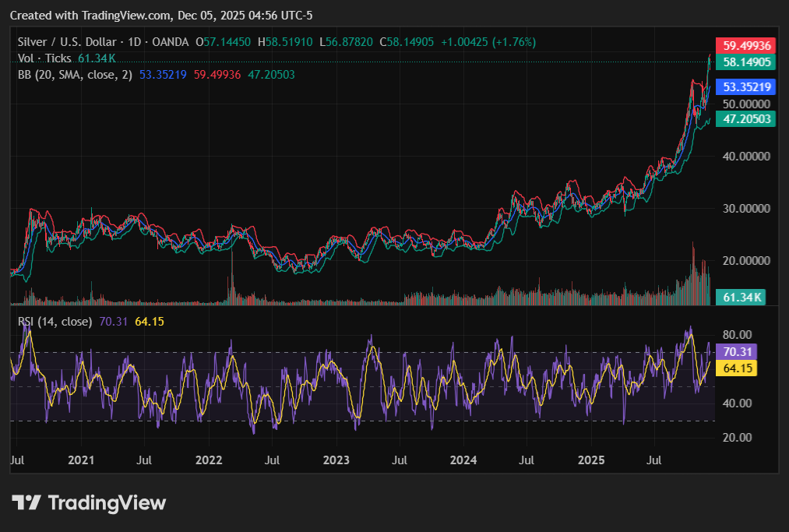Viewport: 789px width, 532px height.
Task: Click the 2022 label on the time axis
Action: click(x=209, y=461)
